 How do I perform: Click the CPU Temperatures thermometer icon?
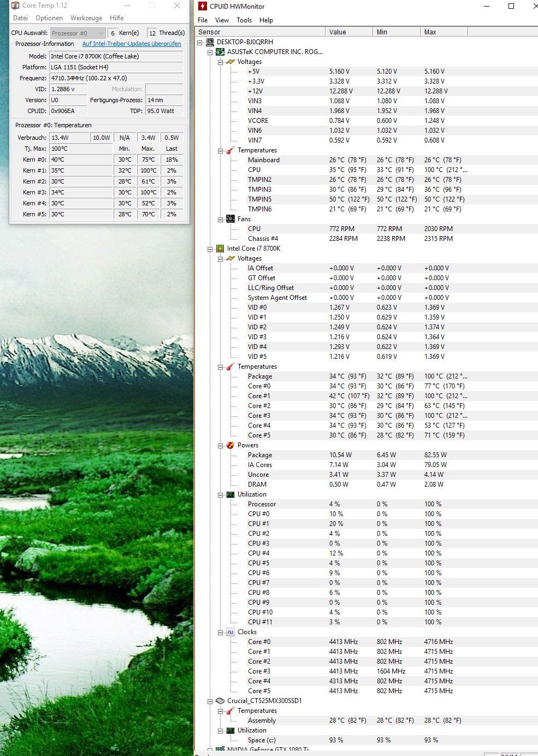(230, 367)
